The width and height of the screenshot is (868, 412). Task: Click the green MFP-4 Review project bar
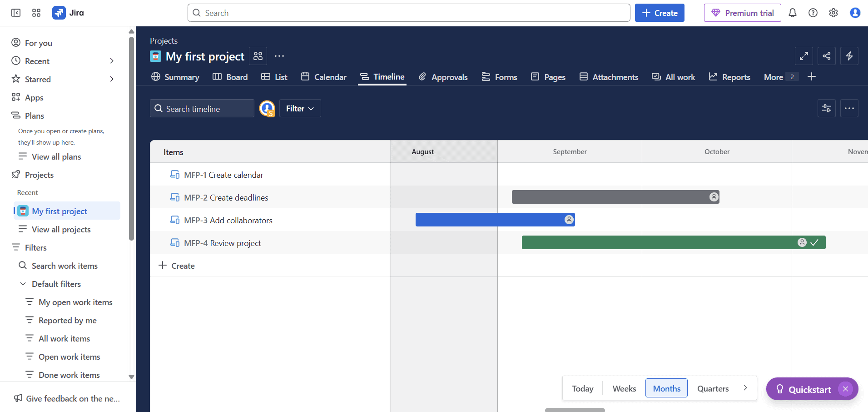(659, 242)
